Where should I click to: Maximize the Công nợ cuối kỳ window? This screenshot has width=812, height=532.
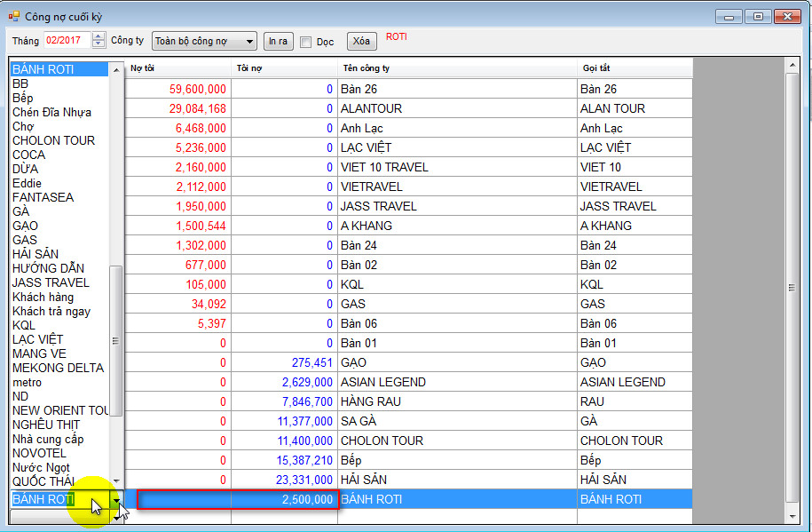(758, 17)
